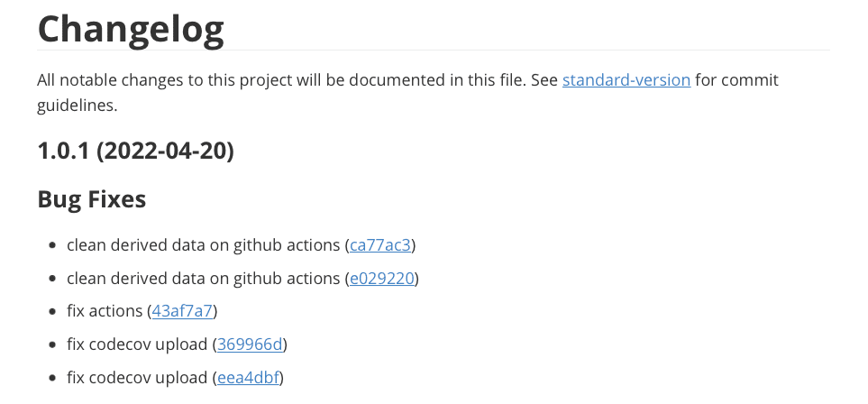Click the bullet before the eea4dbf entry

point(54,378)
